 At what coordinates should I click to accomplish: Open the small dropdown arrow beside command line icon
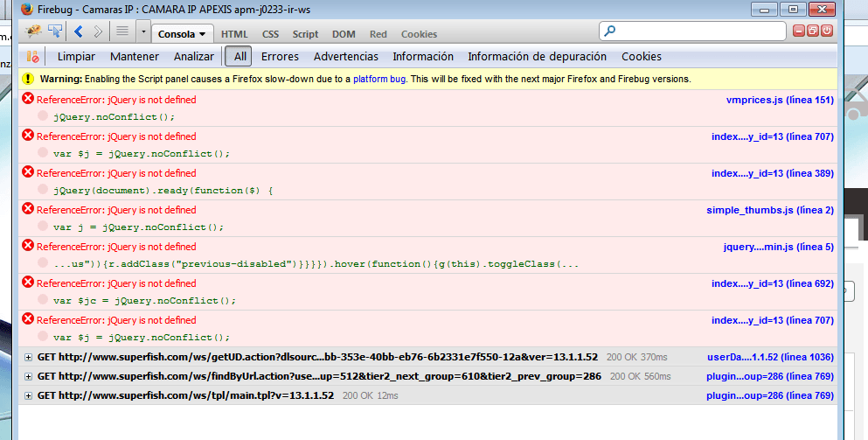pos(143,31)
